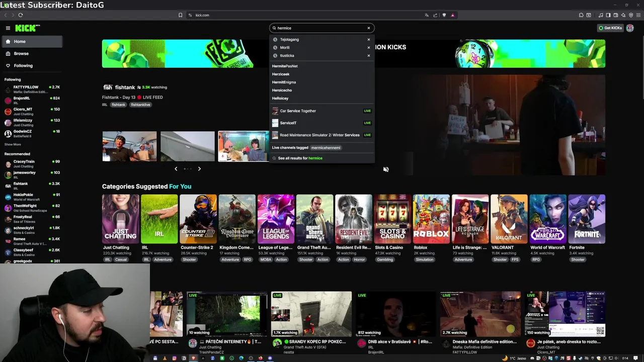Click fishtanklive tag on featured stream
This screenshot has width=644, height=362.
point(140,105)
